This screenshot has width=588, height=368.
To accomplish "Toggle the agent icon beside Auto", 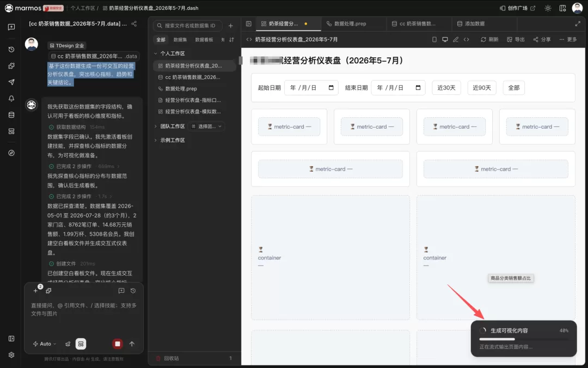I will (x=68, y=343).
